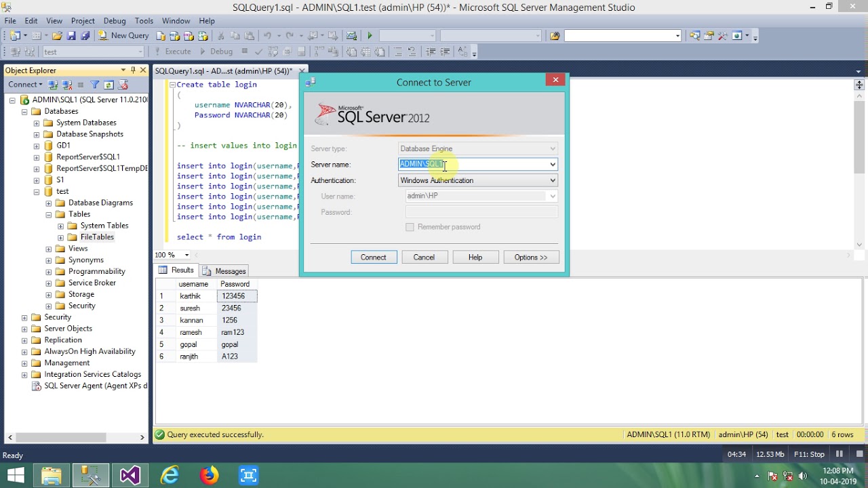Open the File menu
Viewport: 868px width, 488px height.
[10, 21]
